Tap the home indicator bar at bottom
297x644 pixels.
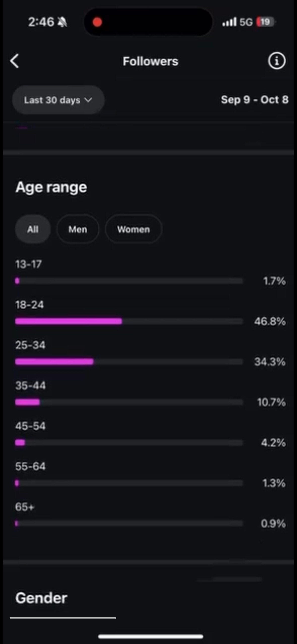tap(150, 637)
